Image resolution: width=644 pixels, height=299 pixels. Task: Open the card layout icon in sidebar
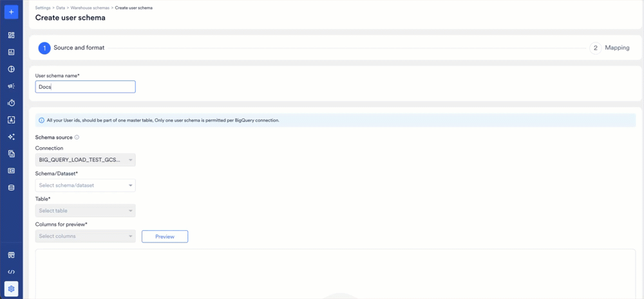11,170
